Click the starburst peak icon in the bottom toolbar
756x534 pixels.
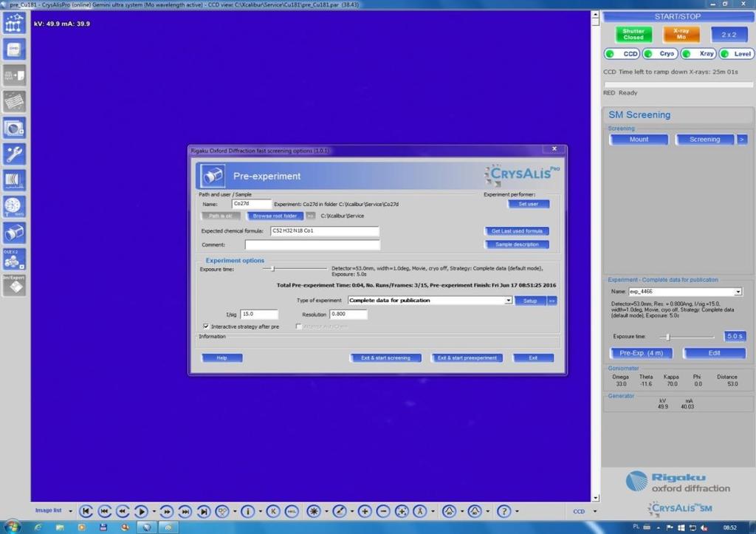(314, 511)
